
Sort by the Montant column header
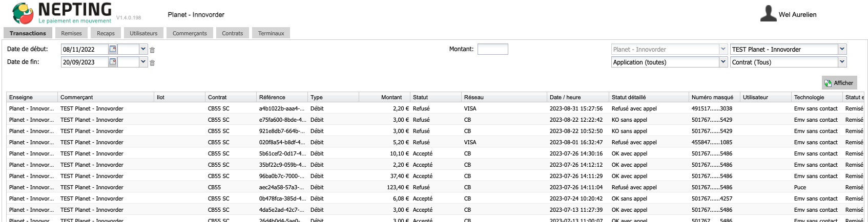(391, 97)
